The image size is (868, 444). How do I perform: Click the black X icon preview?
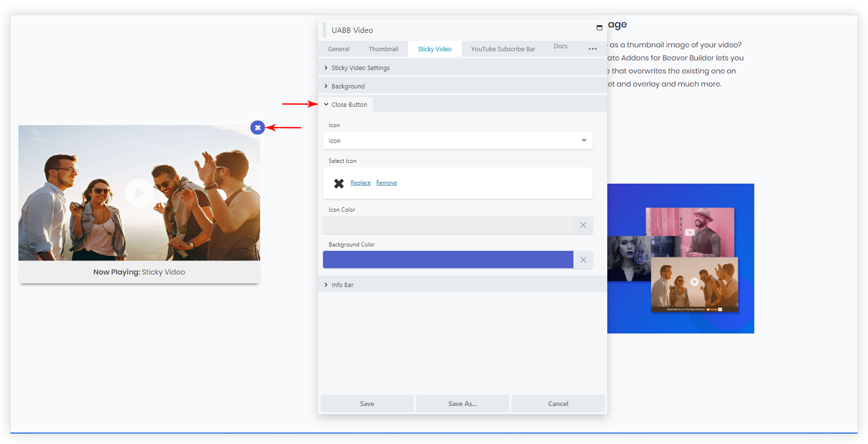click(339, 183)
